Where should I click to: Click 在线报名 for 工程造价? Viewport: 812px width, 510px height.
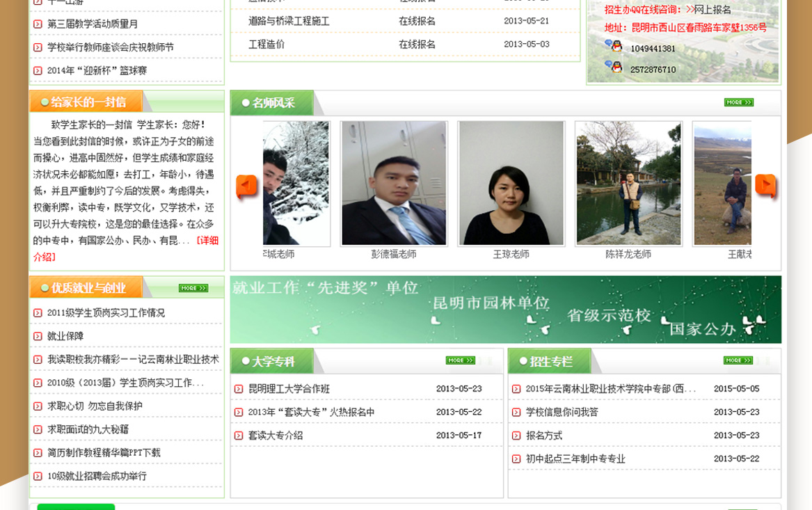(417, 44)
